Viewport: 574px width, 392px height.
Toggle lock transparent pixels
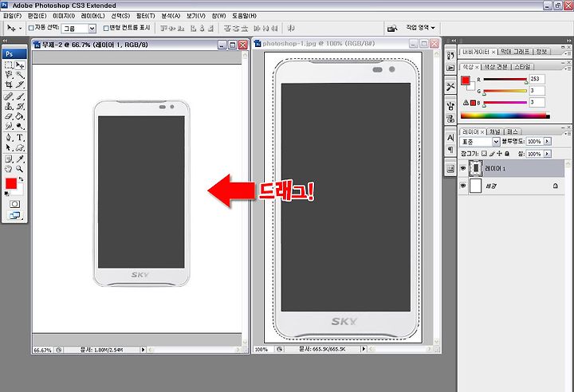point(485,154)
